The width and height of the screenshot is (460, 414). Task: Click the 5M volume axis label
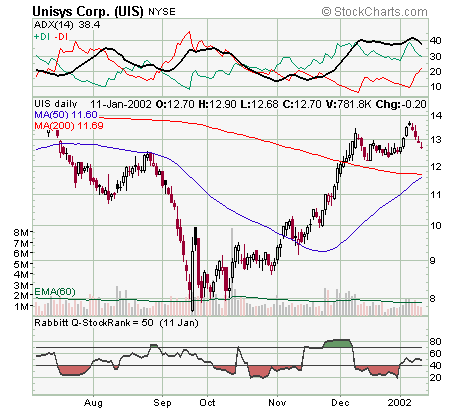point(21,264)
